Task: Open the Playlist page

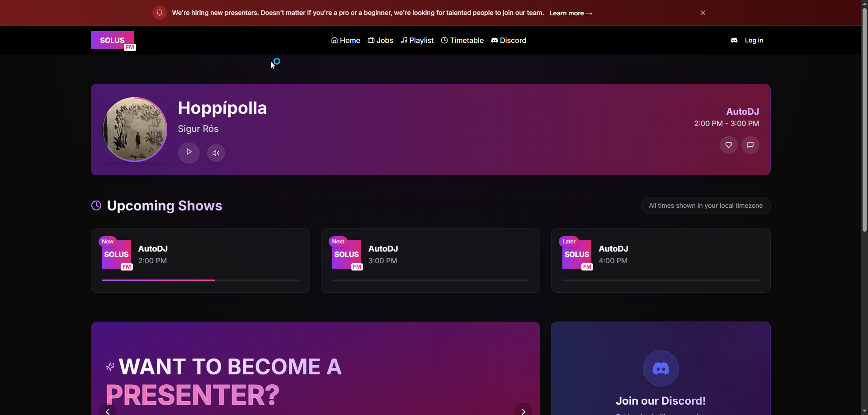Action: (417, 40)
